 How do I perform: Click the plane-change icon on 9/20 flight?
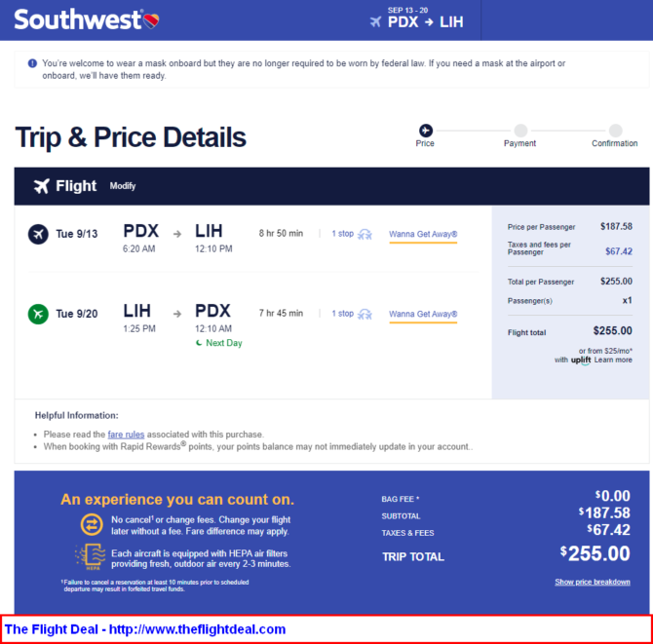click(365, 315)
